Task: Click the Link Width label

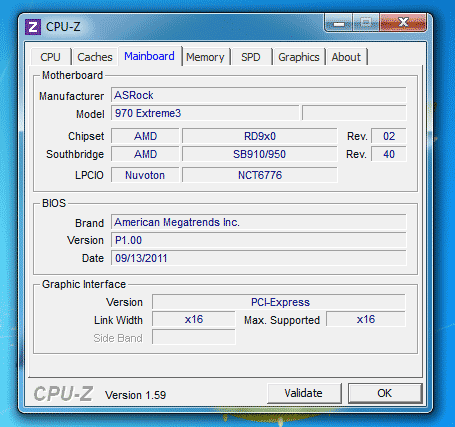Action: (118, 320)
